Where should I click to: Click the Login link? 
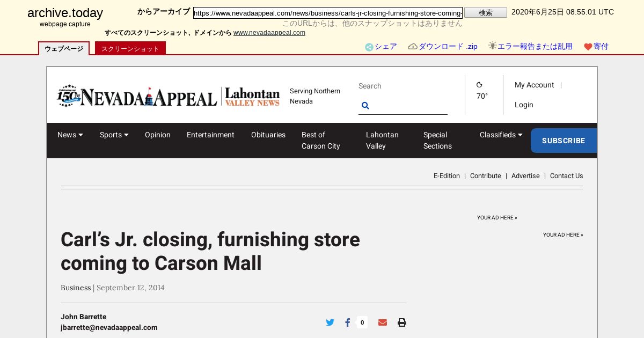click(x=524, y=105)
